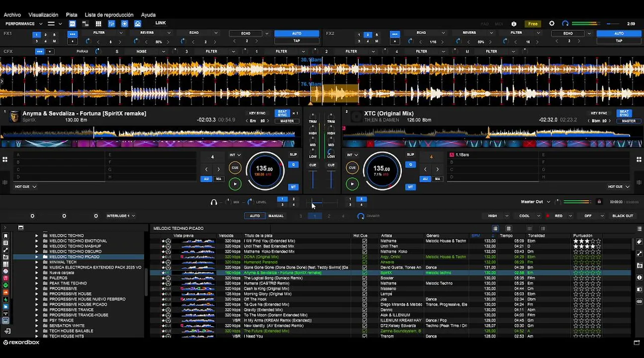Image resolution: width=644 pixels, height=358 pixels.
Task: Set deck 2 as MASTER
Action: [x=629, y=121]
